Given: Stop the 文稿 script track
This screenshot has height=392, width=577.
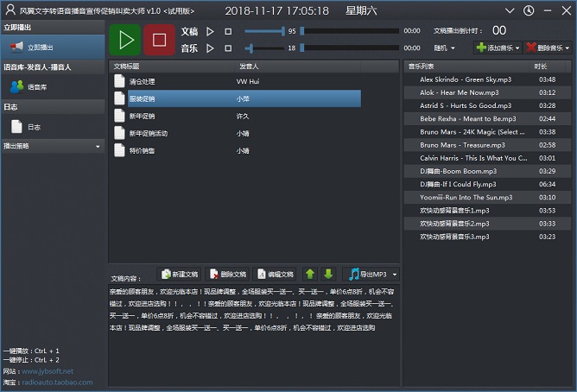Looking at the screenshot, I should pyautogui.click(x=228, y=32).
